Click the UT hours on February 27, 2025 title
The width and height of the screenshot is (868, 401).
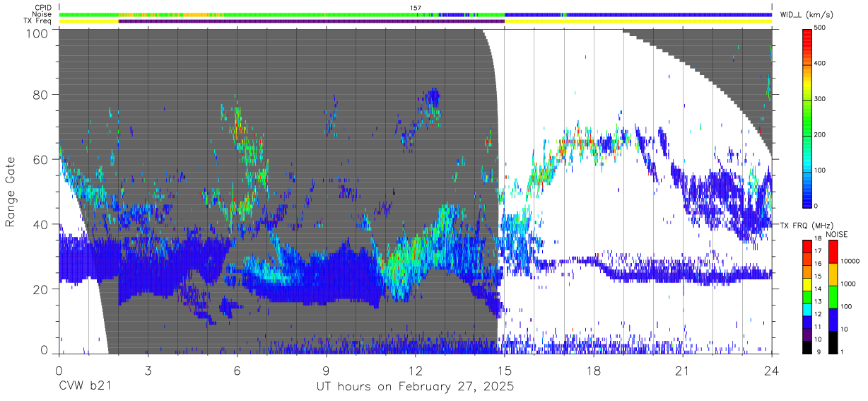[x=416, y=387]
